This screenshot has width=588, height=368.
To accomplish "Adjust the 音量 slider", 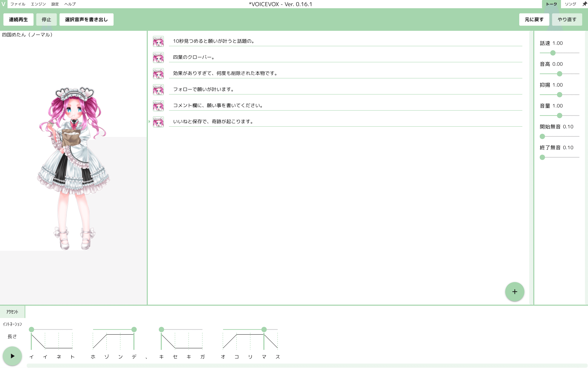I will (560, 116).
